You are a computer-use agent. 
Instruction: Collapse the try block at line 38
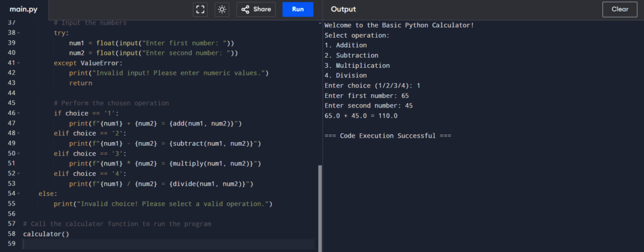point(19,33)
